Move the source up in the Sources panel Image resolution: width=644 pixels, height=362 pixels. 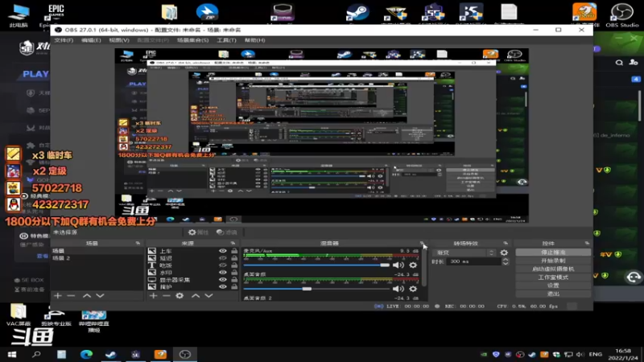pyautogui.click(x=196, y=295)
